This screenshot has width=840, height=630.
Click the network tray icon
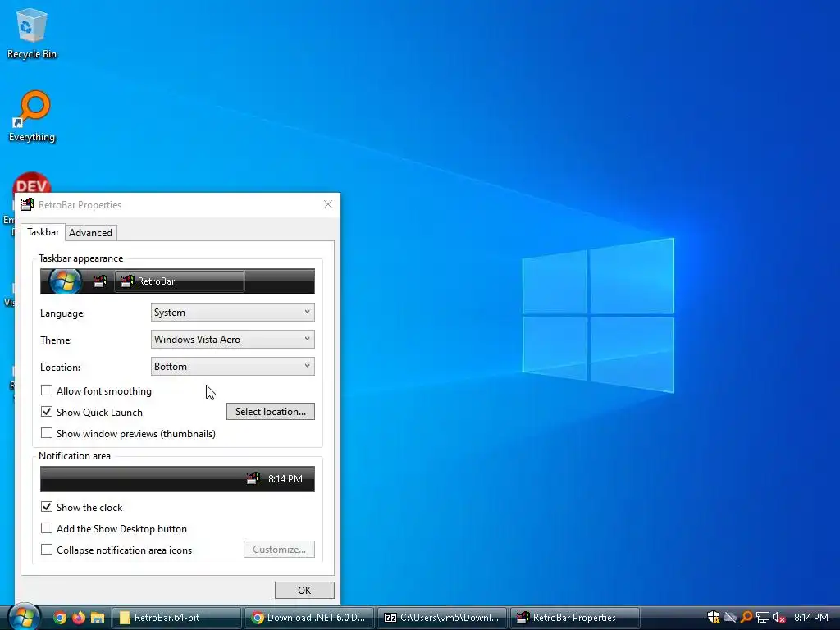[762, 618]
